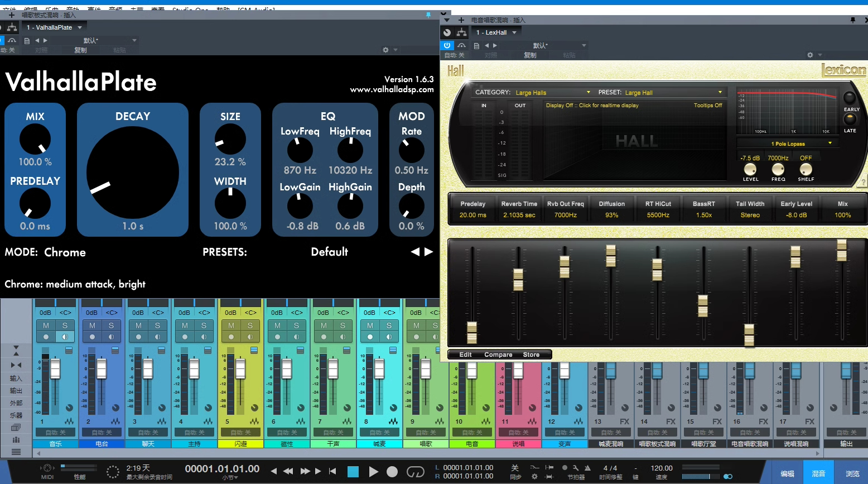Click the tempo value 120.00

coord(662,468)
